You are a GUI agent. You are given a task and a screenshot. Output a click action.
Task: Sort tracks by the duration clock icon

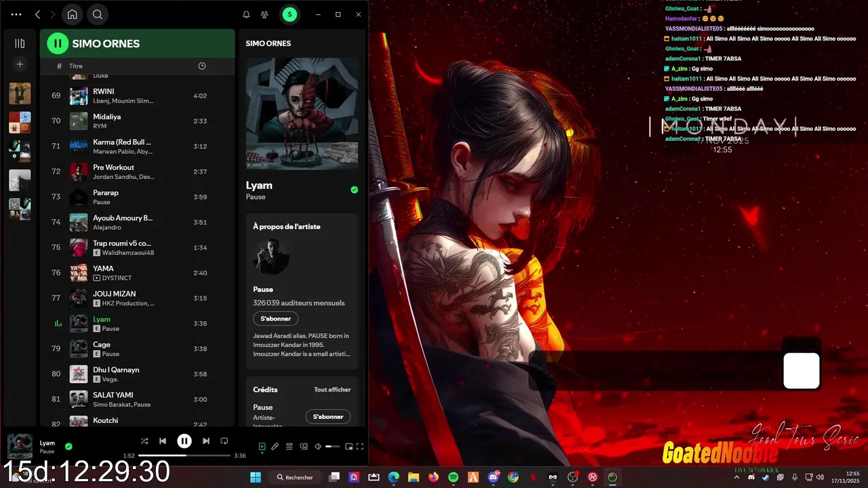pyautogui.click(x=201, y=66)
